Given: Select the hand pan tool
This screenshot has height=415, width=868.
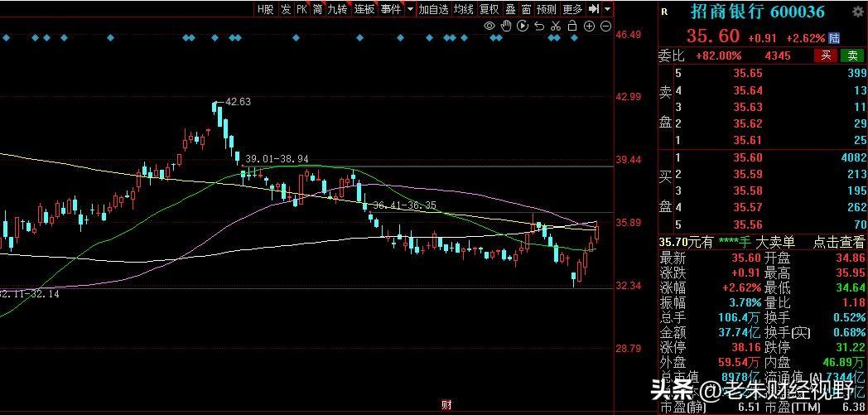Looking at the screenshot, I should 506,26.
